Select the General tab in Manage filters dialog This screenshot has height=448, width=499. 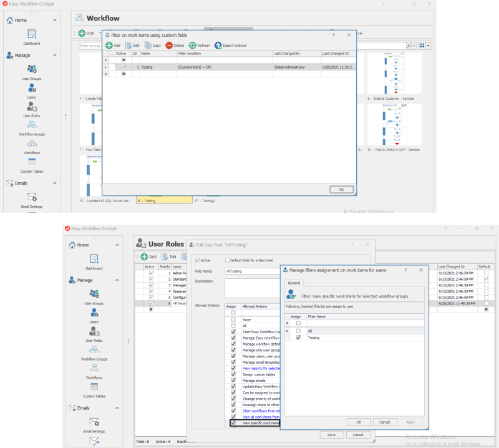(294, 283)
